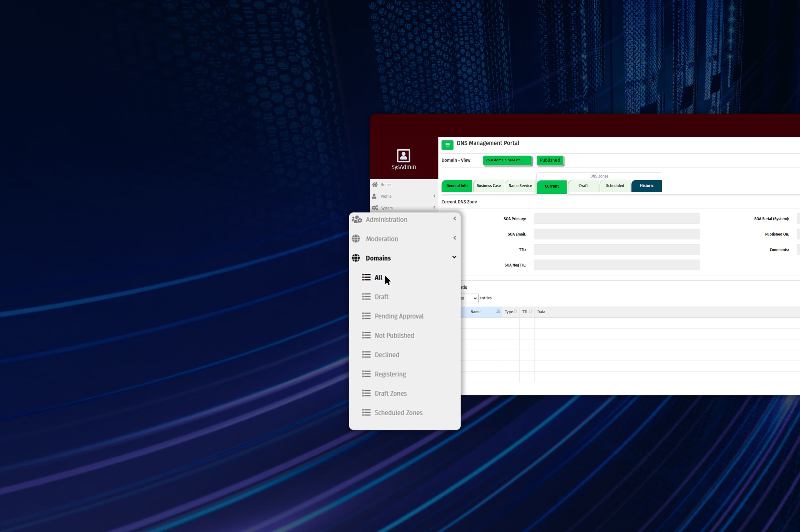The image size is (800, 532).
Task: Click inside the SOA Email field
Action: coord(616,234)
